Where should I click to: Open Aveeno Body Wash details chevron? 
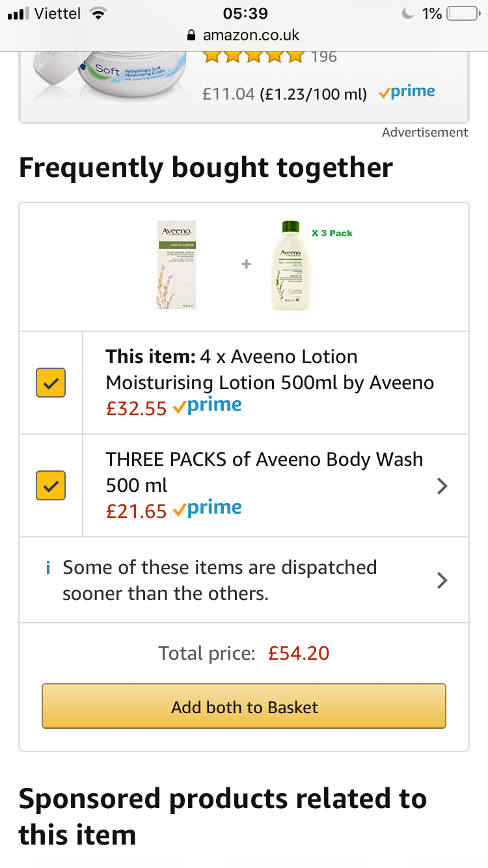pos(442,485)
